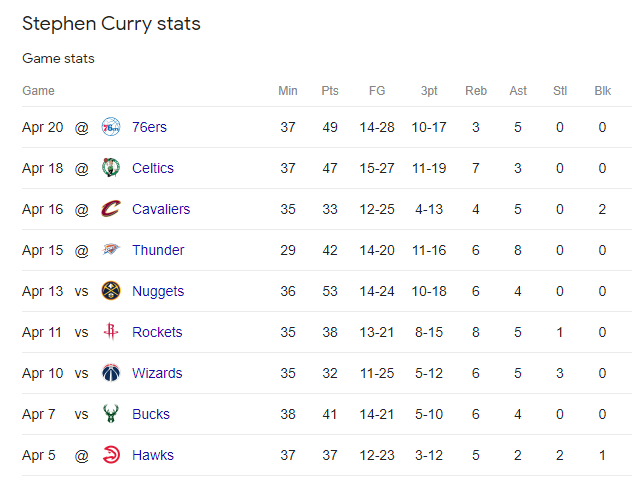Open the Nuggets team link
This screenshot has width=632, height=480.
[158, 291]
